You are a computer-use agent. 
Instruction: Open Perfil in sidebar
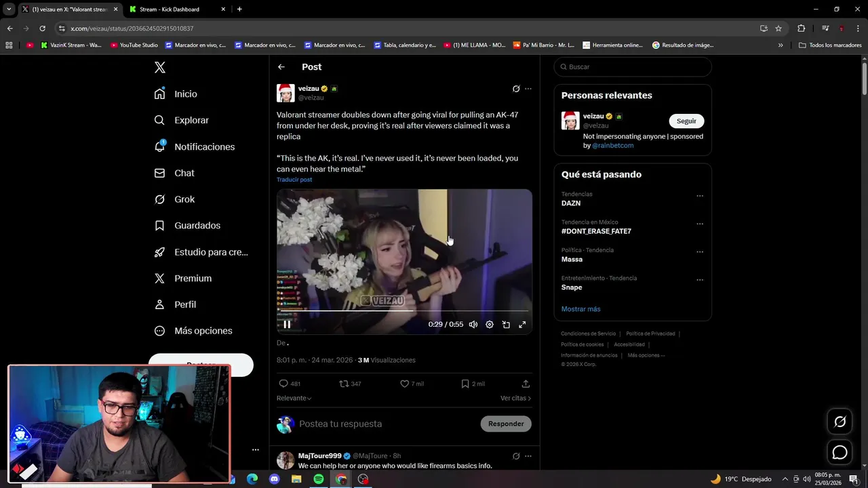tap(175, 305)
